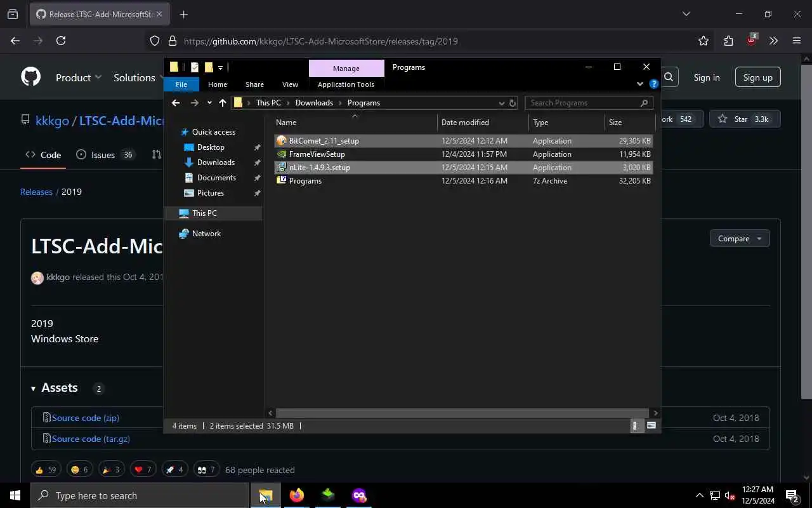This screenshot has height=508, width=812.
Task: Click the hooray reaction with 3
Action: click(111, 470)
